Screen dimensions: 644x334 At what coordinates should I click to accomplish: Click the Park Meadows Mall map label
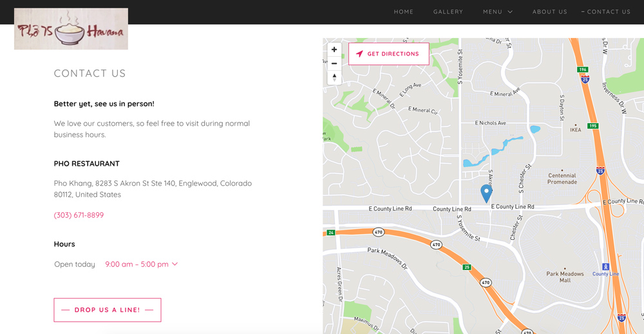565,277
